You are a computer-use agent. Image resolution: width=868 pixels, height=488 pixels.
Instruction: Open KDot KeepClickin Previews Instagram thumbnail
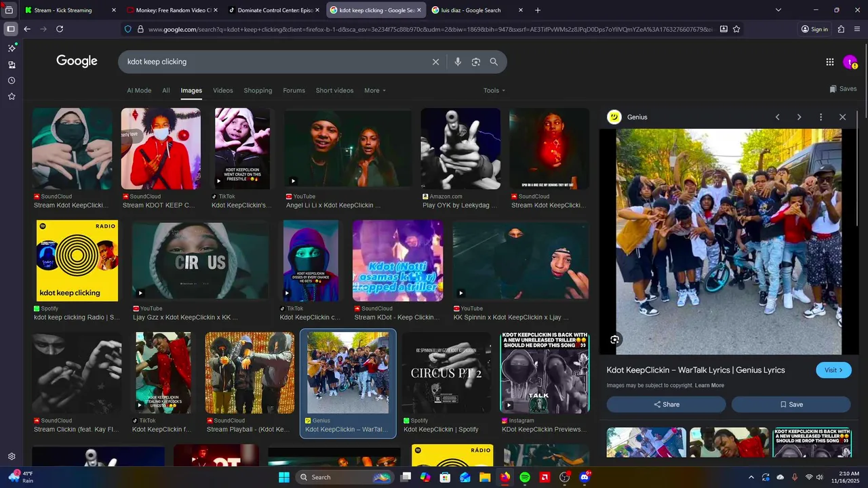point(545,373)
